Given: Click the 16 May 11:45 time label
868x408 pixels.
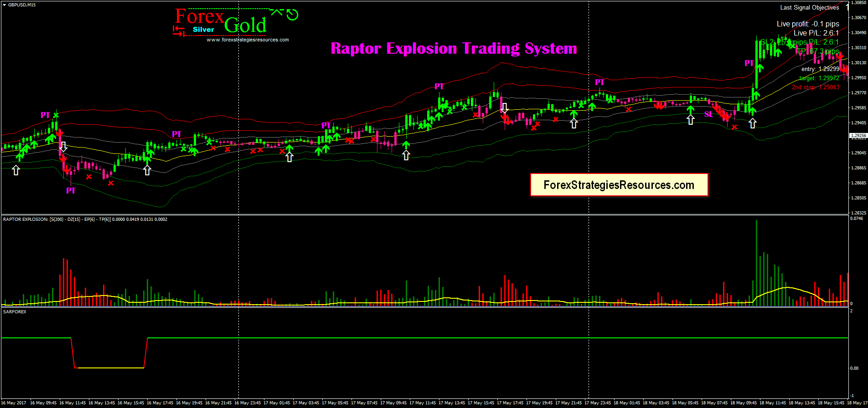Looking at the screenshot, I should click(x=72, y=403).
